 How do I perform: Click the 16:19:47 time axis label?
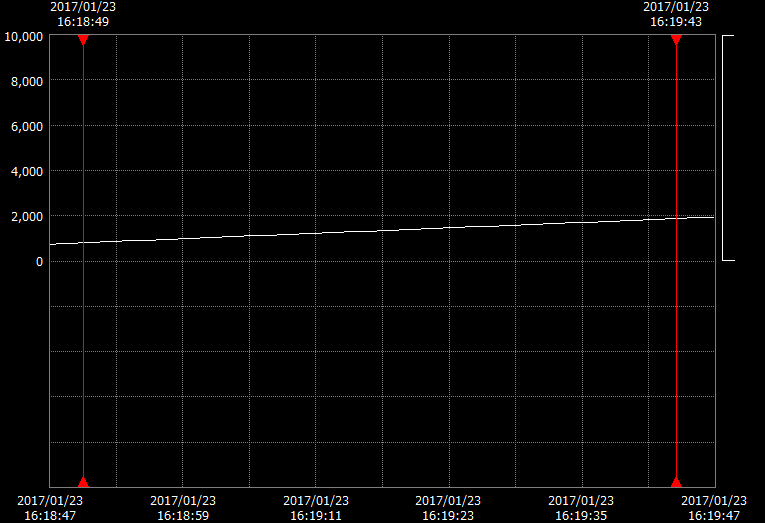click(714, 508)
